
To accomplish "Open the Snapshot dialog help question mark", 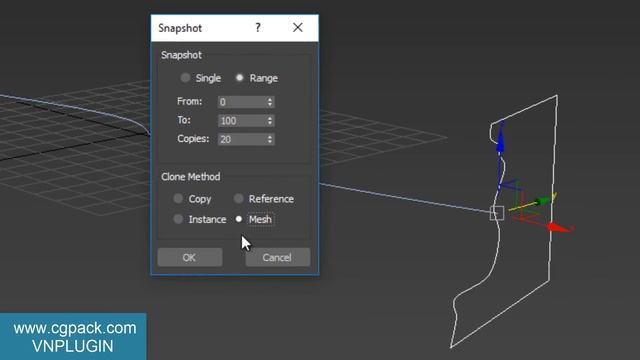I will pos(258,28).
